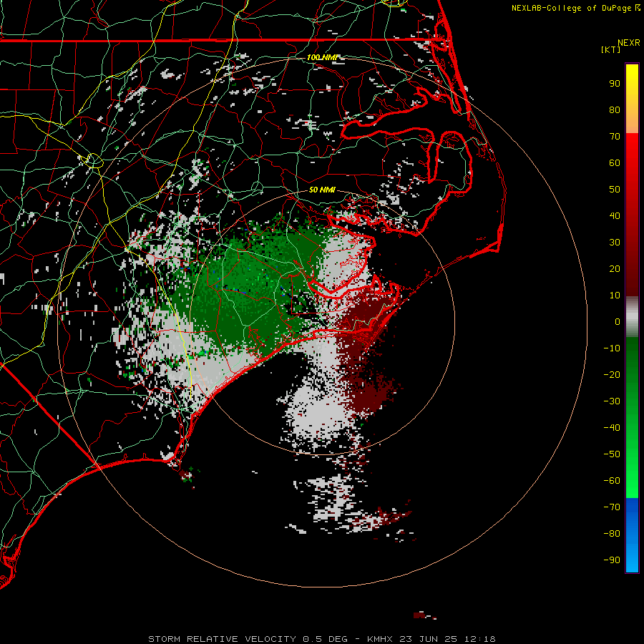Screen dimensions: 644x644
Task: Click the 90 value on the velocity scale
Action: 615,84
